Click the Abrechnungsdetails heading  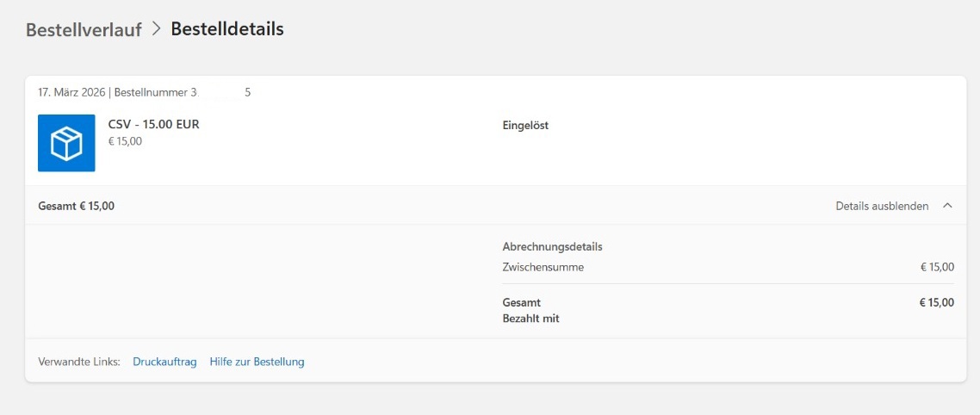click(553, 246)
